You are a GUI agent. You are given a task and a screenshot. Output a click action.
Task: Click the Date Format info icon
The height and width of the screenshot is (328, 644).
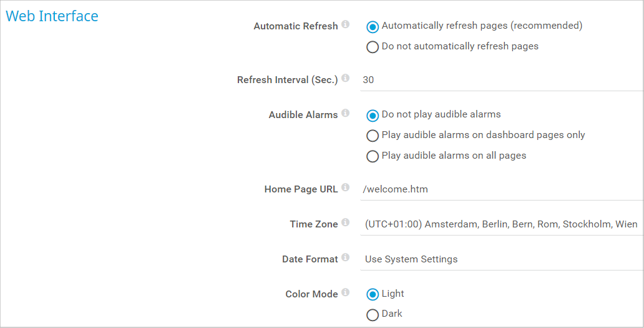point(346,258)
